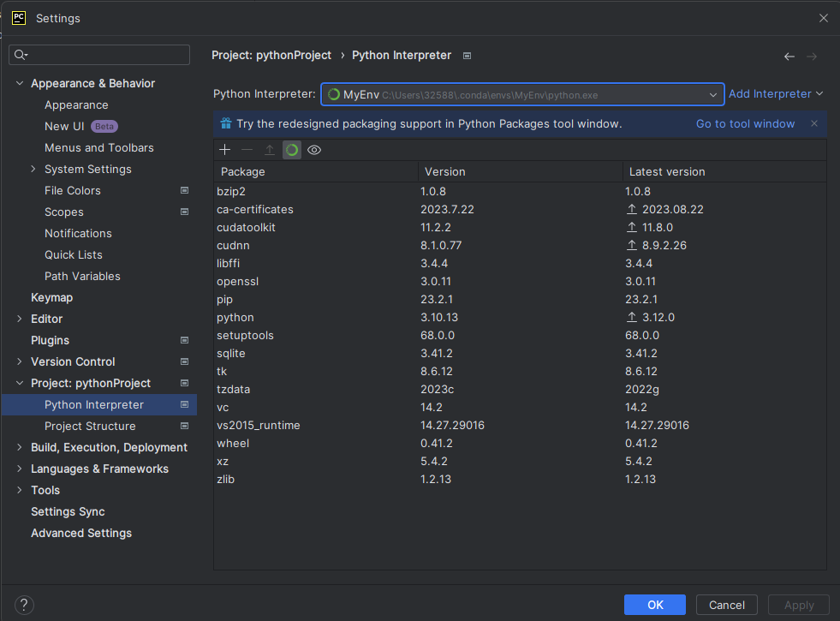Select Appearance settings page
Screen dimensions: 840x621
pyautogui.click(x=76, y=105)
